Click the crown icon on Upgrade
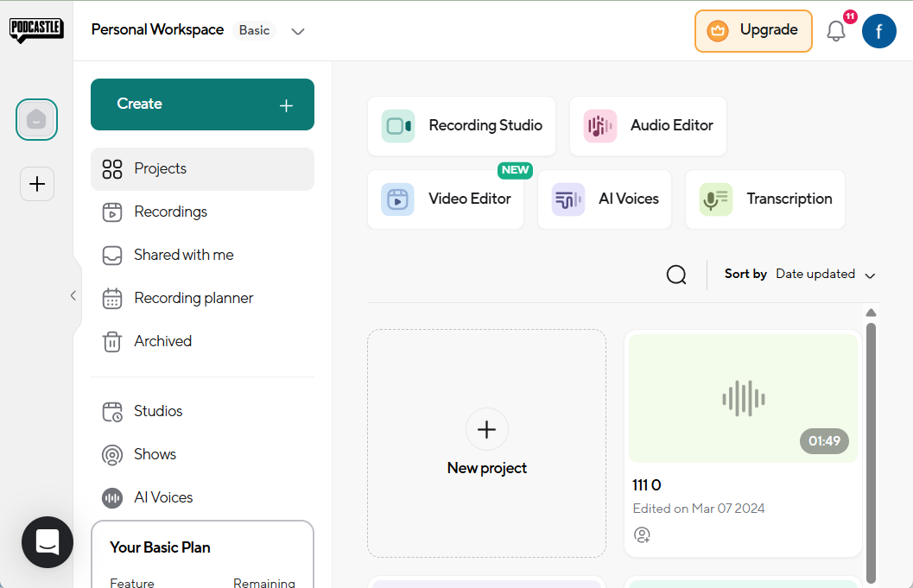 point(718,31)
